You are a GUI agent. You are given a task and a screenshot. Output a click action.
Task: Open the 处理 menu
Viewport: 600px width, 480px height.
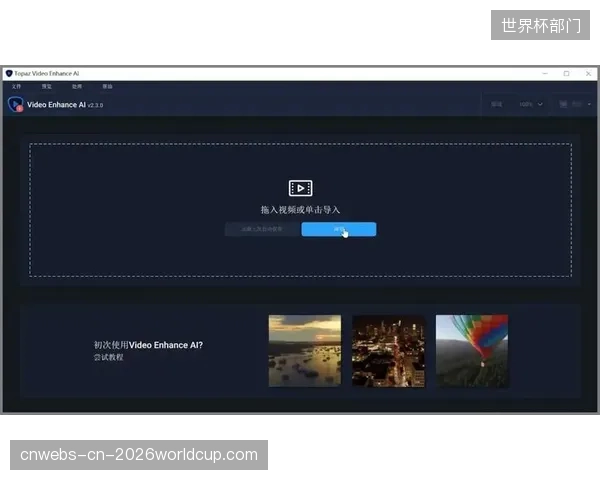pos(77,86)
